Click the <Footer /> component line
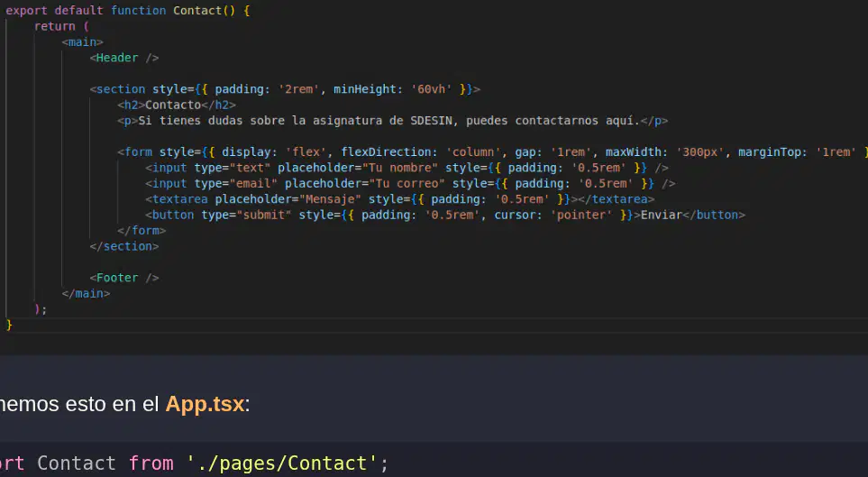Viewport: 868px width, 477px height. tap(124, 278)
